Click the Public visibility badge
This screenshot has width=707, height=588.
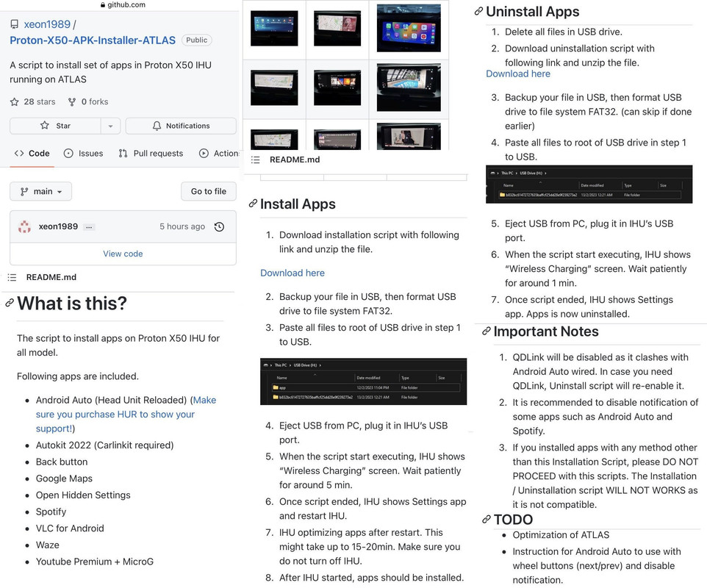(x=196, y=40)
